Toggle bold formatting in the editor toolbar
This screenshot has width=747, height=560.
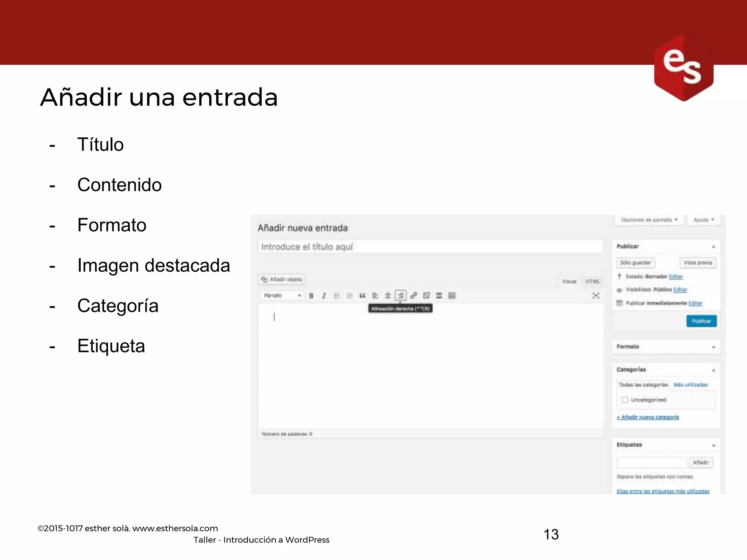(311, 296)
